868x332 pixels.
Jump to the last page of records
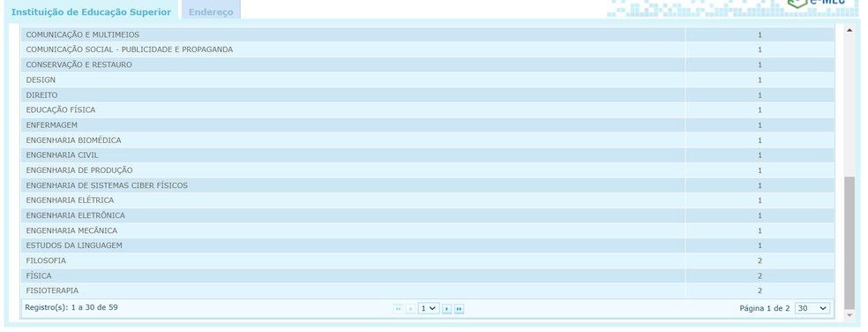click(x=459, y=309)
